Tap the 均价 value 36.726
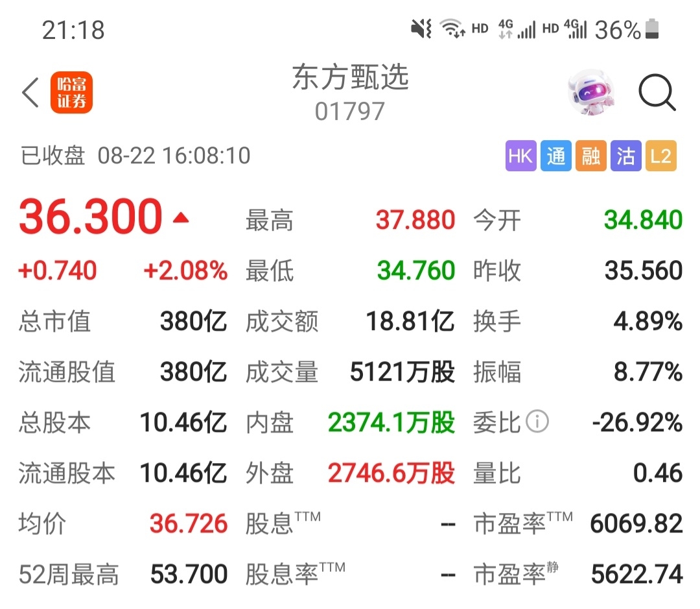Viewport: 700px width, 609px height. [x=189, y=523]
